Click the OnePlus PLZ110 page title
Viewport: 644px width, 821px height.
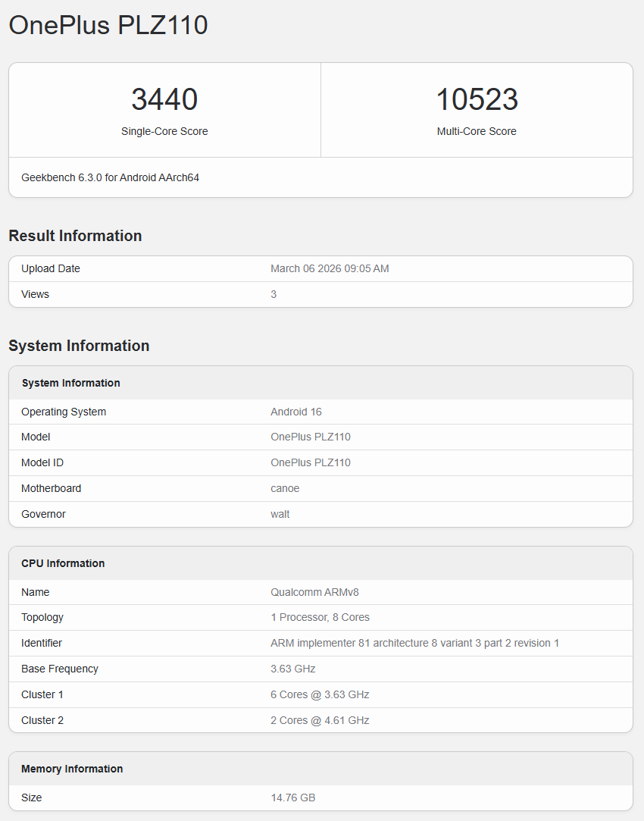(x=108, y=25)
